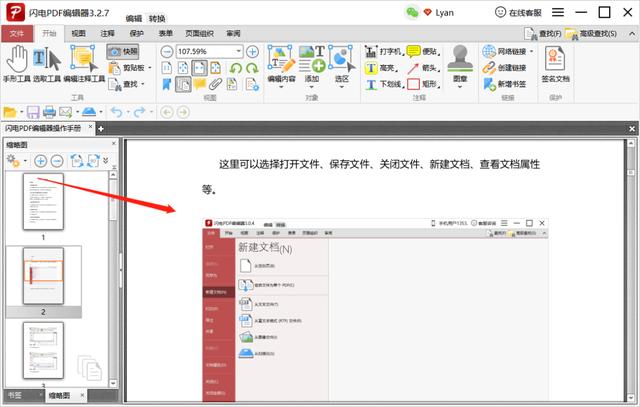
Task: Click the WeChat icon in title bar
Action: click(x=412, y=13)
